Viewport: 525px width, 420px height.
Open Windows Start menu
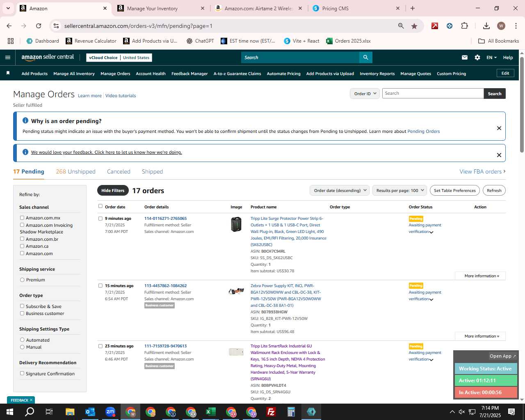(x=10, y=412)
